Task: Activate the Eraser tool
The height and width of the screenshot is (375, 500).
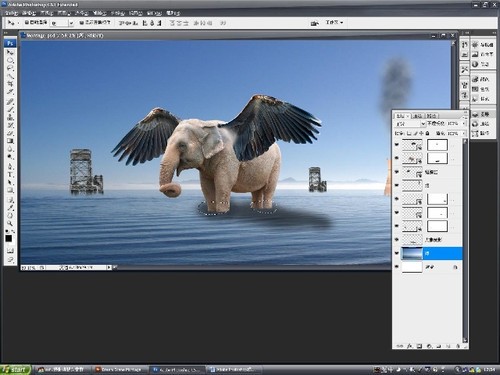Action: click(10, 133)
